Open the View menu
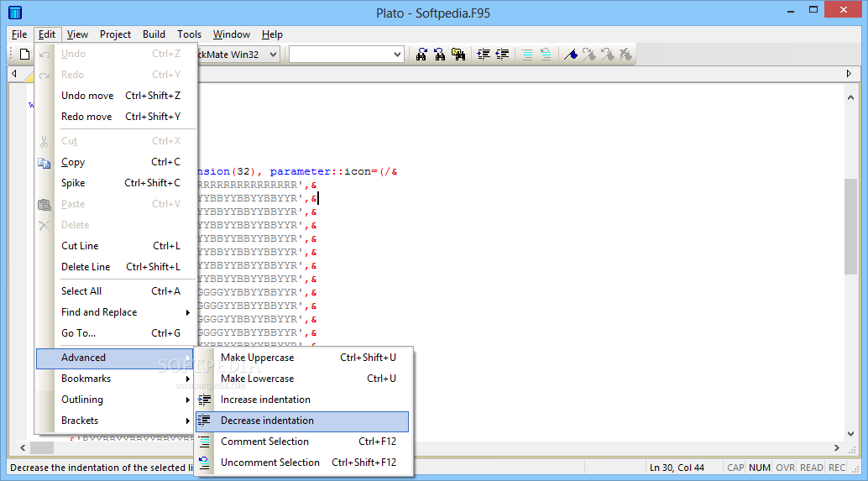 [x=77, y=34]
